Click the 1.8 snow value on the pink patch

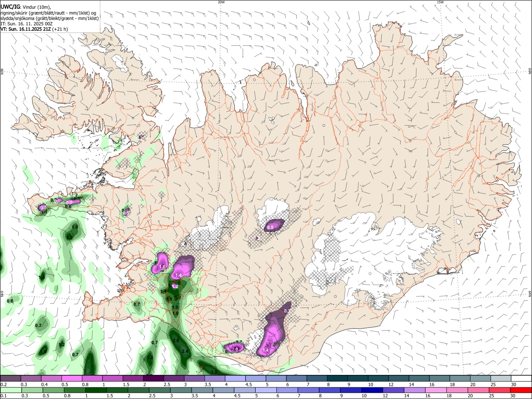163,266
